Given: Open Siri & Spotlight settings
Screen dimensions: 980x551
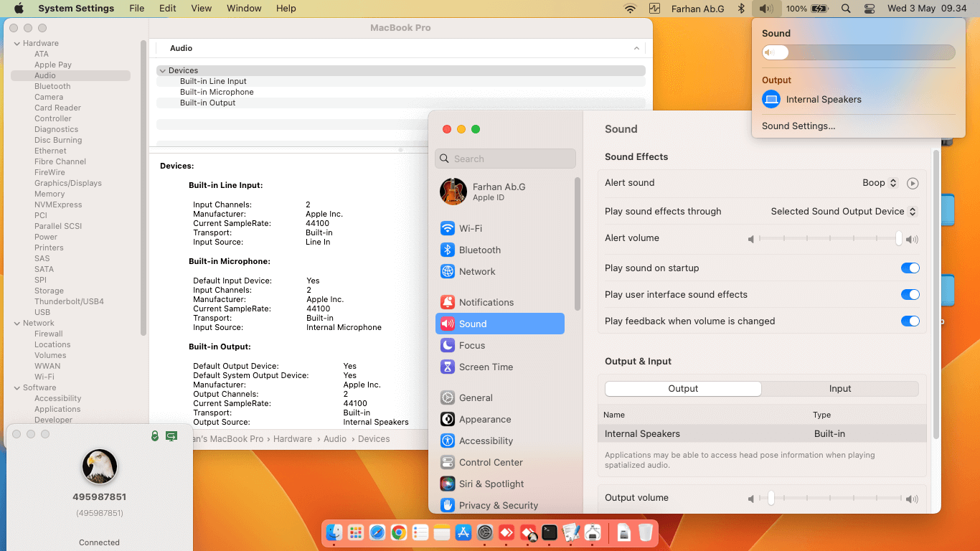Looking at the screenshot, I should pyautogui.click(x=491, y=484).
